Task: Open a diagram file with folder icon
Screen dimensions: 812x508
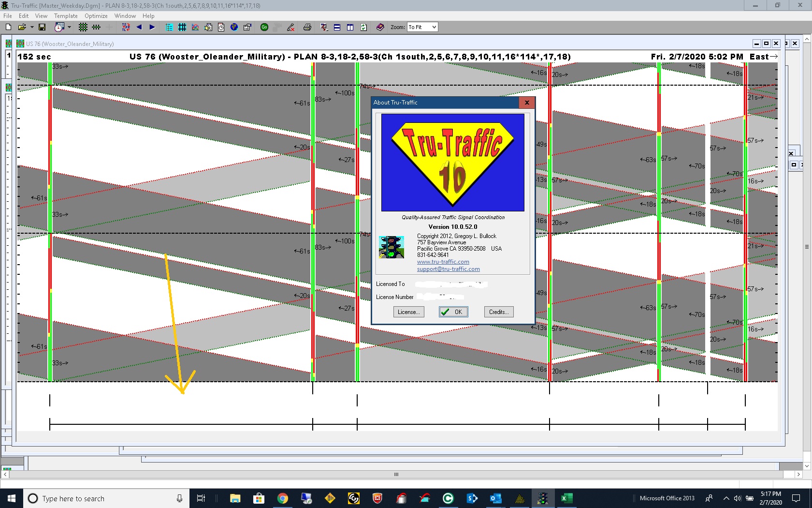Action: (22, 27)
